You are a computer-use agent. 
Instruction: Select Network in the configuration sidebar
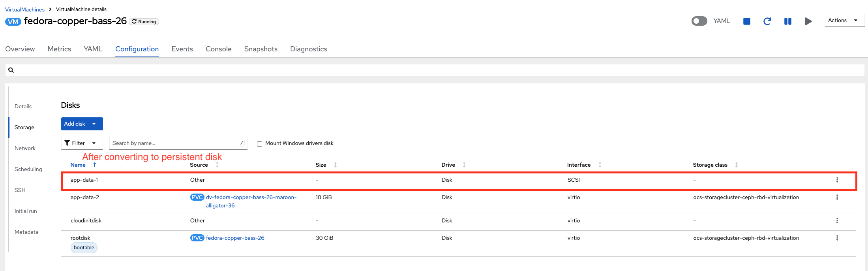(25, 149)
